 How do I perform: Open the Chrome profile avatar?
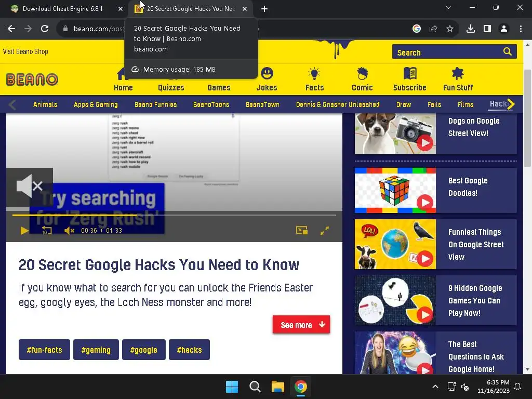coord(504,29)
